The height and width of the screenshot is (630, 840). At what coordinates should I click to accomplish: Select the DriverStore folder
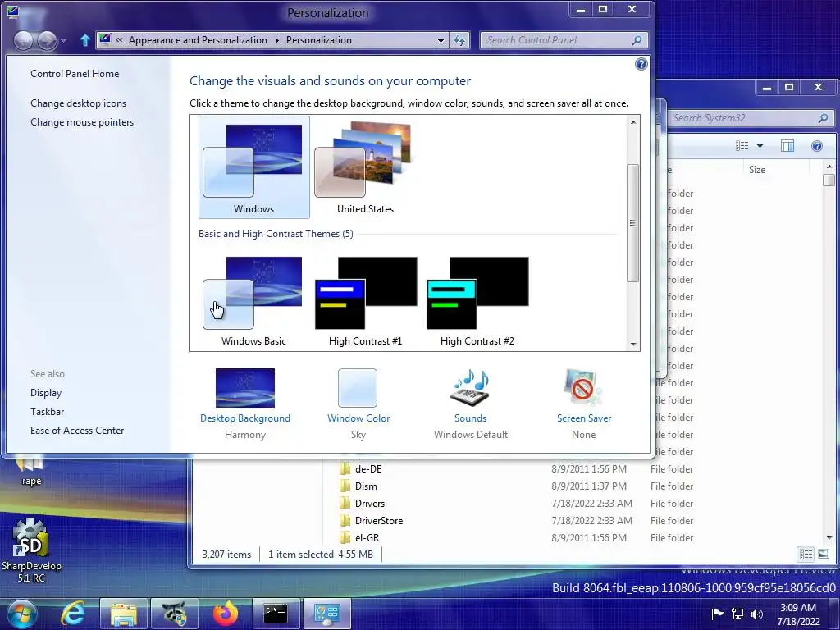coord(379,521)
